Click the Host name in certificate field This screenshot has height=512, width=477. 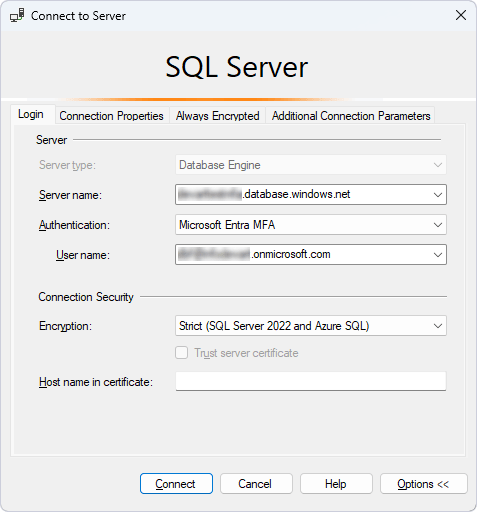311,381
